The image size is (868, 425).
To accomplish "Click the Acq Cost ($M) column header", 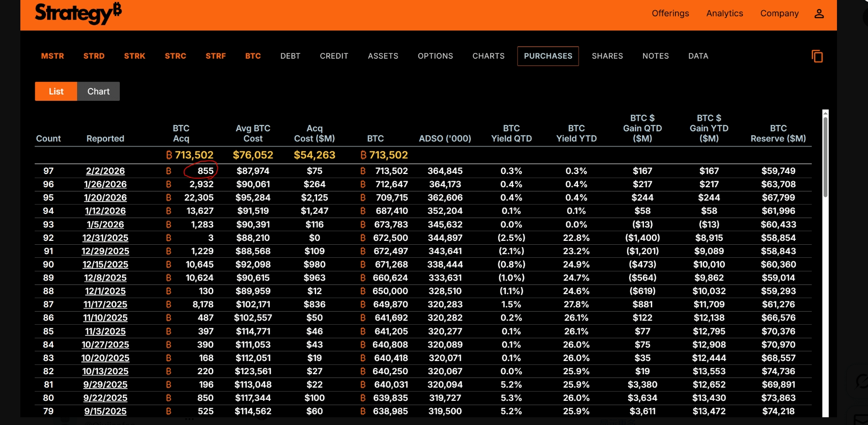I will pos(314,133).
